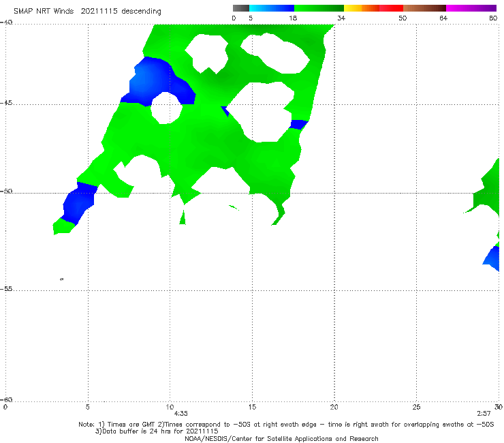Click the gray segment of the color bar
504x443 pixels.
pyautogui.click(x=240, y=8)
